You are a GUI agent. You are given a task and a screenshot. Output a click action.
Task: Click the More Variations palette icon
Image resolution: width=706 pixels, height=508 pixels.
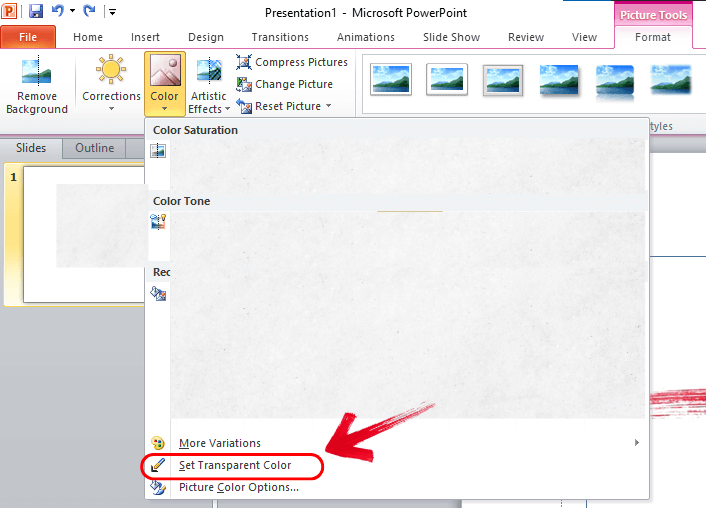pyautogui.click(x=158, y=443)
